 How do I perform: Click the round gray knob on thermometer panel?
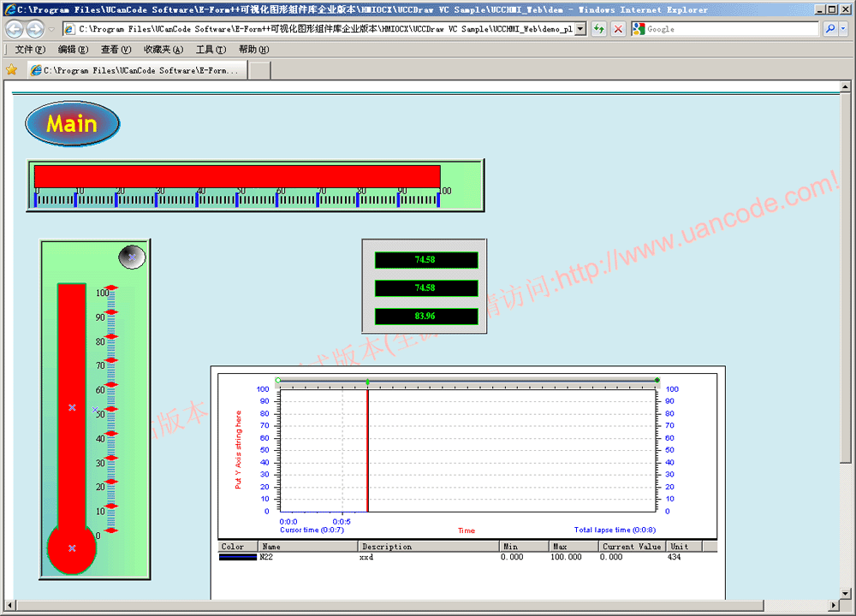[131, 256]
